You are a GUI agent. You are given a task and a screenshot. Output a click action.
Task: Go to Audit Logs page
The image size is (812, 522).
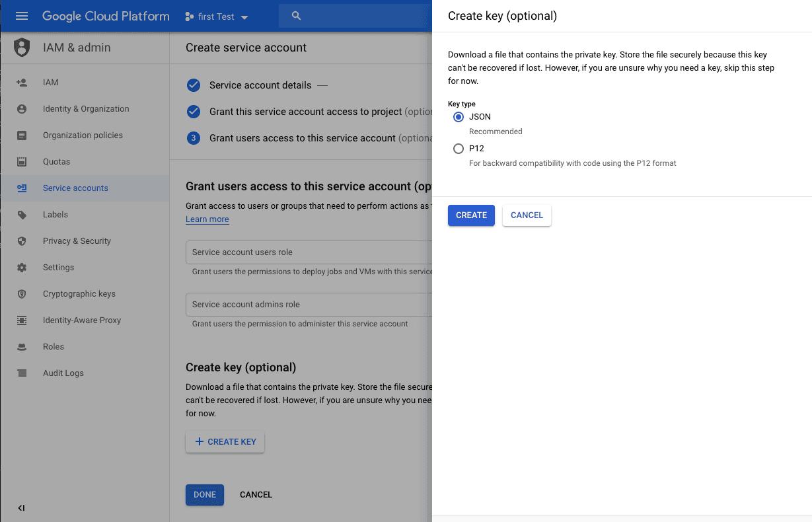63,373
